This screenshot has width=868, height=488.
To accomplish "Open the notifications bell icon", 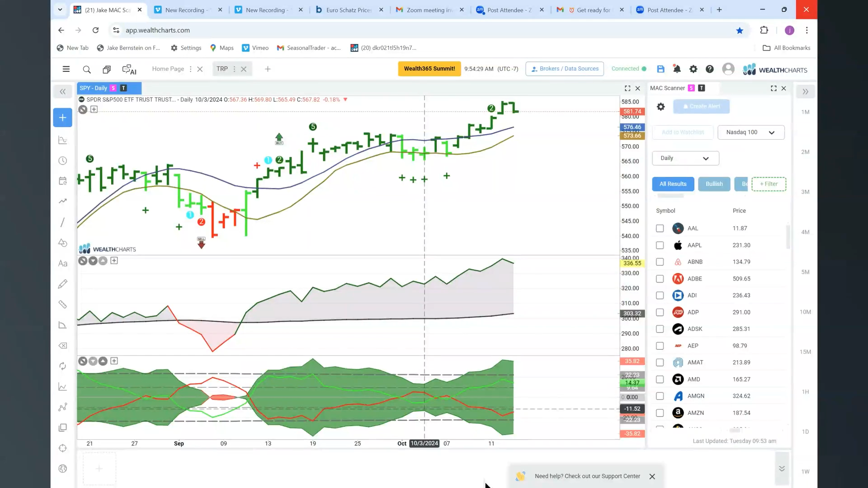I will (x=677, y=69).
